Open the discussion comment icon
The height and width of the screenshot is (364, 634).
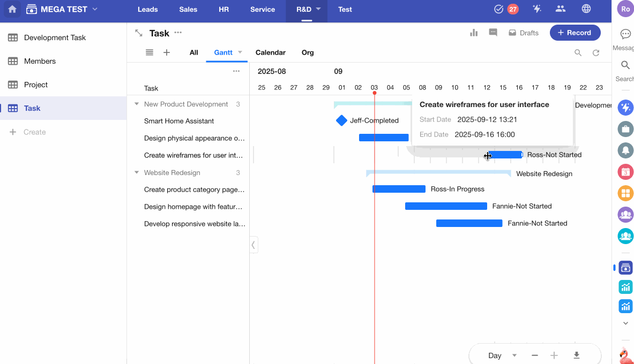tap(493, 33)
